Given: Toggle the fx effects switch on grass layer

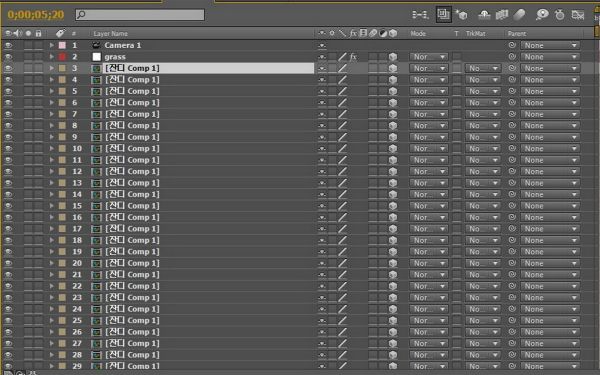Looking at the screenshot, I should tap(353, 57).
